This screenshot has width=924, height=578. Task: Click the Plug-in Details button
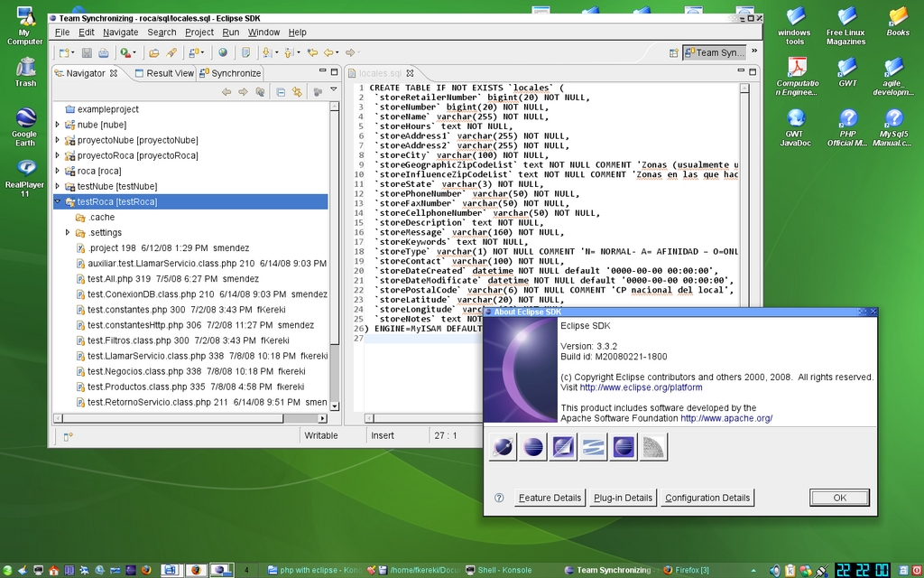[x=623, y=498]
